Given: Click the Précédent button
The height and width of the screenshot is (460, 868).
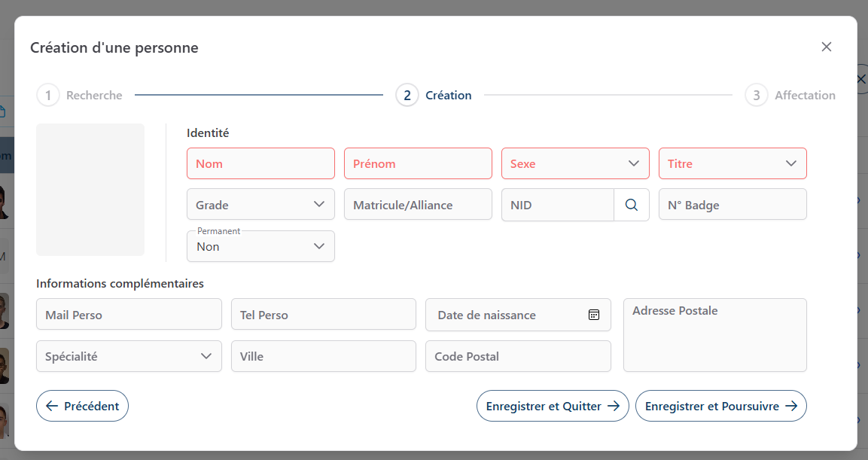Looking at the screenshot, I should (83, 406).
